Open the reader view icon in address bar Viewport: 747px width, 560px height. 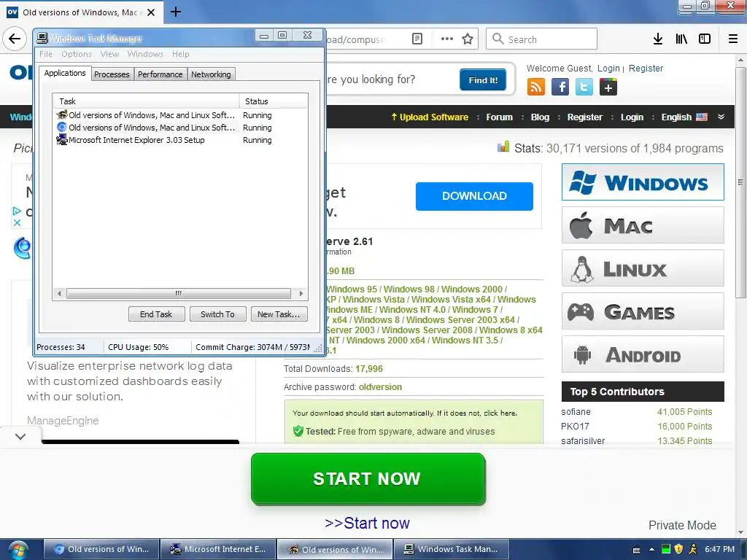tap(417, 39)
